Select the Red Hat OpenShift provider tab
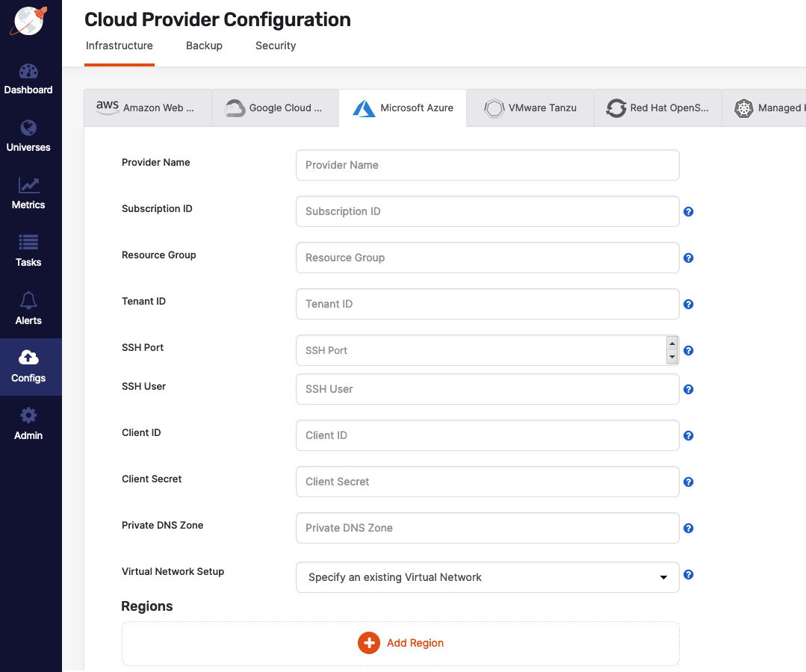This screenshot has height=672, width=806. pos(657,108)
